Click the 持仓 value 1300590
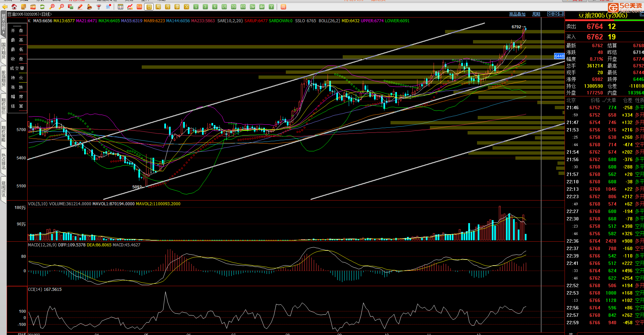Viewport: 644px width, 335px height. (x=593, y=86)
